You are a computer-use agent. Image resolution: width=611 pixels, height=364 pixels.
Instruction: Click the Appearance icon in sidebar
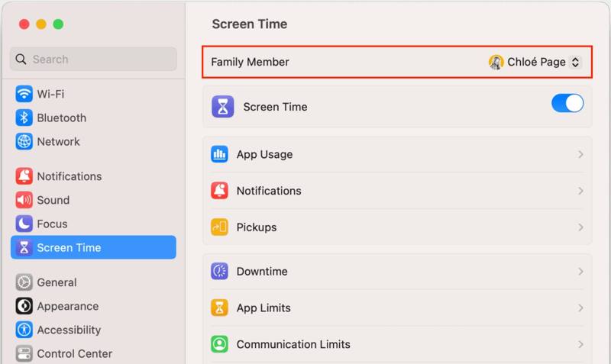24,306
